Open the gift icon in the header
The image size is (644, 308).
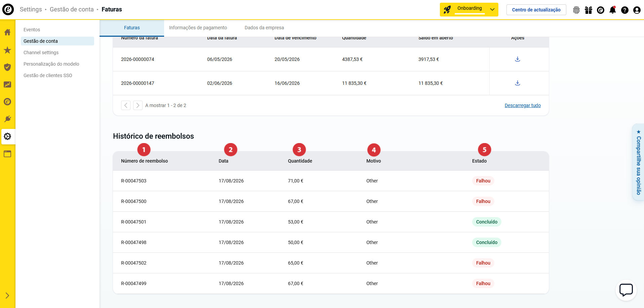tap(589, 10)
